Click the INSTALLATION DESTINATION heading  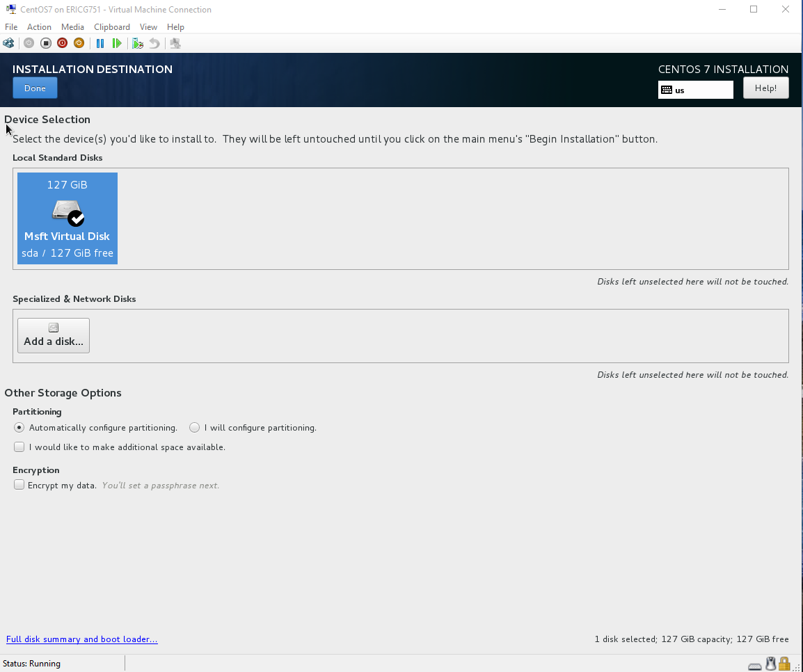pos(92,69)
